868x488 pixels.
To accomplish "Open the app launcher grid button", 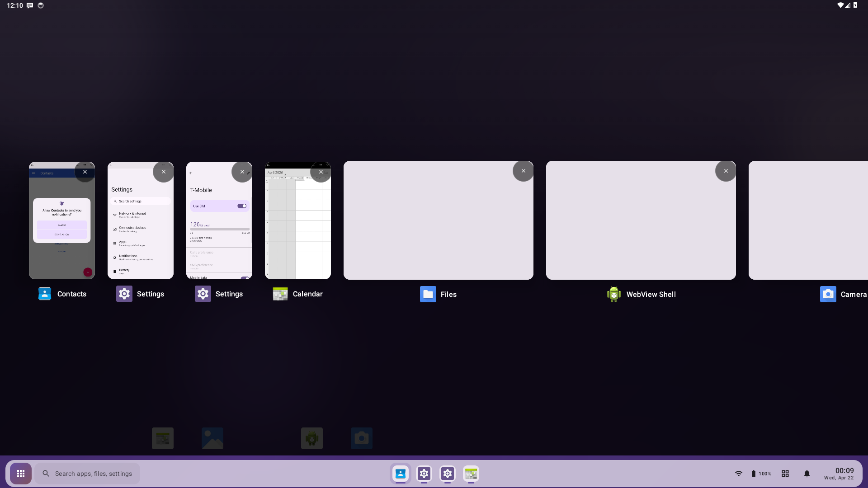I will [21, 474].
